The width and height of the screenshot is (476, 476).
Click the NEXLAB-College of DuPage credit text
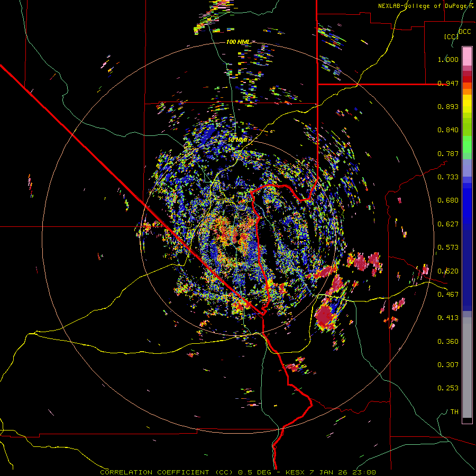(x=426, y=6)
